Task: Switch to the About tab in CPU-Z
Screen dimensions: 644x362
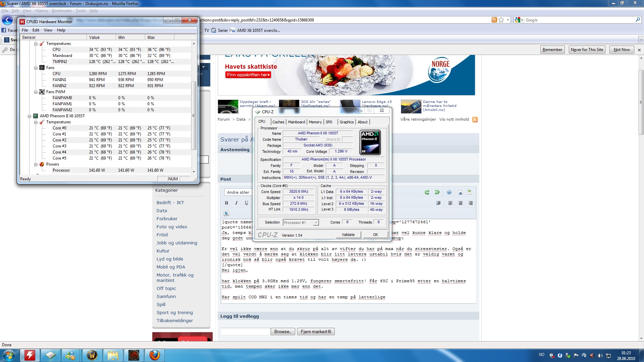Action: click(363, 122)
